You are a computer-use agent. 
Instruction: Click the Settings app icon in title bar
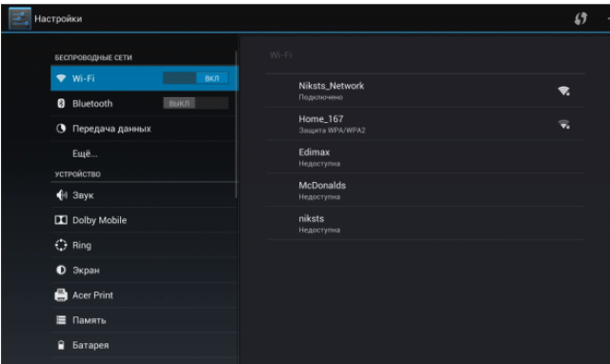[20, 18]
